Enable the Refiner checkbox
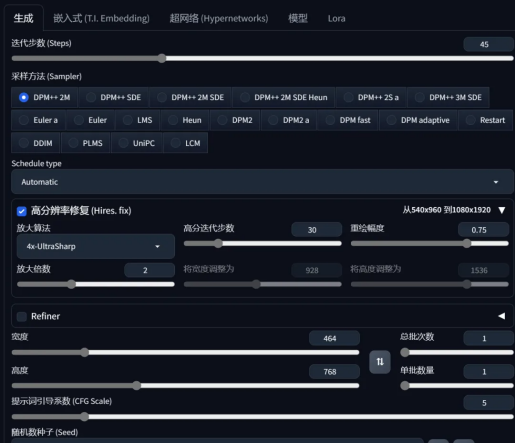 point(22,316)
